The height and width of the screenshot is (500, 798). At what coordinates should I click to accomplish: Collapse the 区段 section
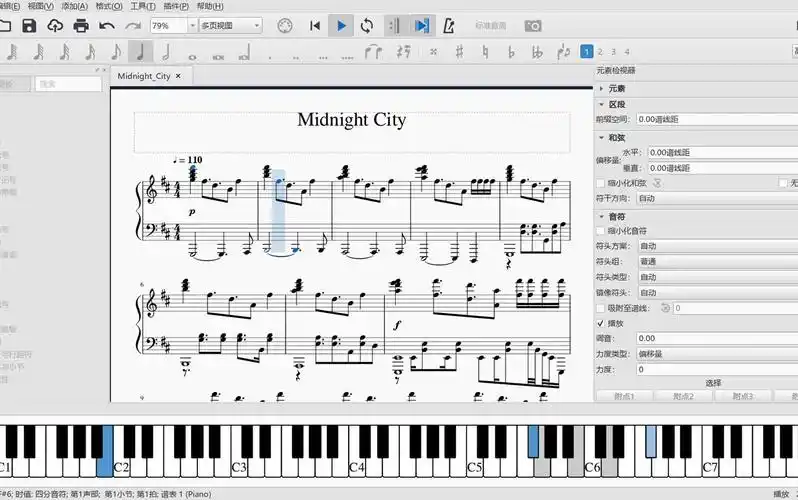click(x=602, y=104)
